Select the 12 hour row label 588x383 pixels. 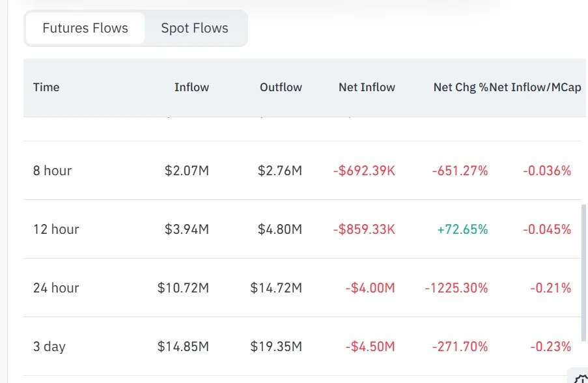point(56,229)
